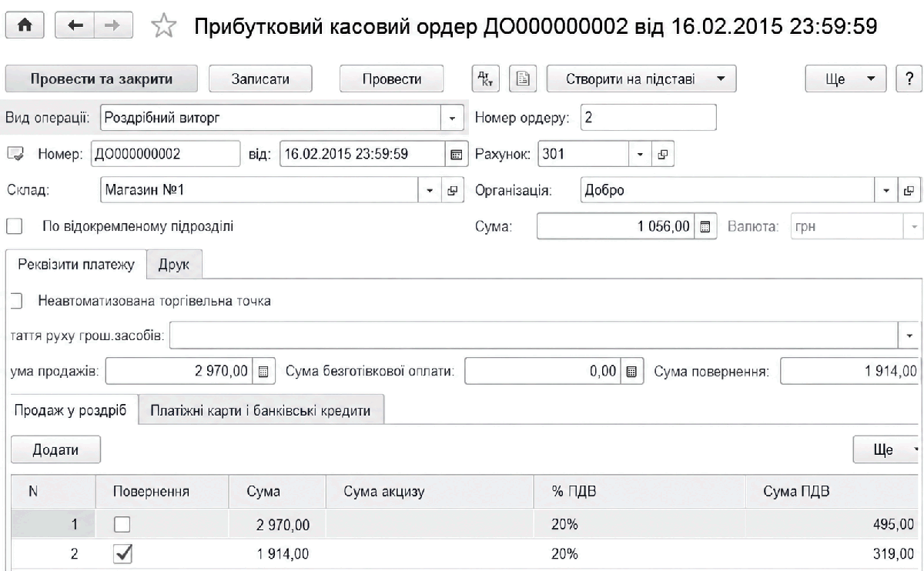924x571 pixels.
Task: Uncheck Повернення in row 2
Action: 122,553
